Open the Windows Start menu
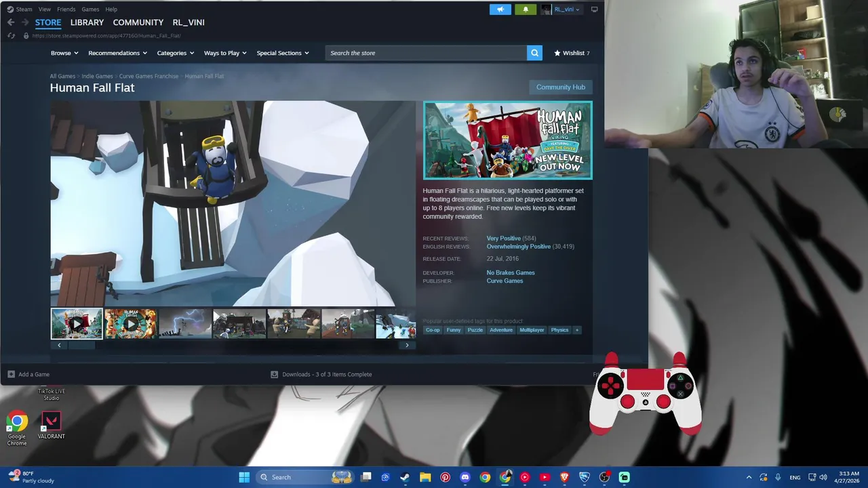 (x=244, y=477)
